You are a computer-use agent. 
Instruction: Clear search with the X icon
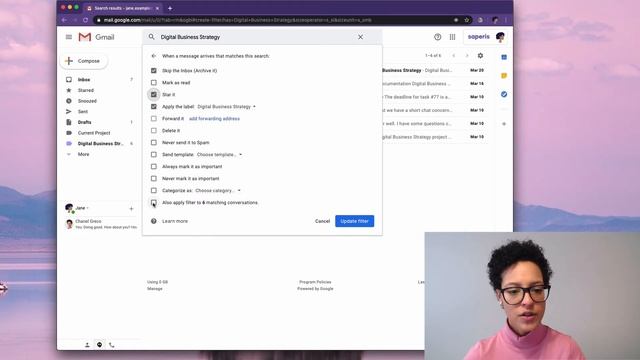pyautogui.click(x=360, y=37)
